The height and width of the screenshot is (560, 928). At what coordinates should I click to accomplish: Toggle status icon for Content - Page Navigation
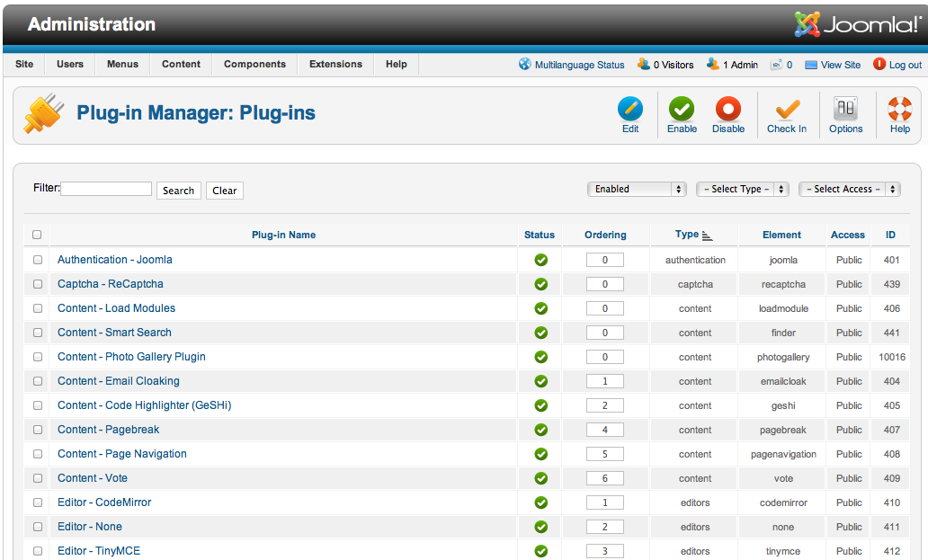pyautogui.click(x=540, y=454)
